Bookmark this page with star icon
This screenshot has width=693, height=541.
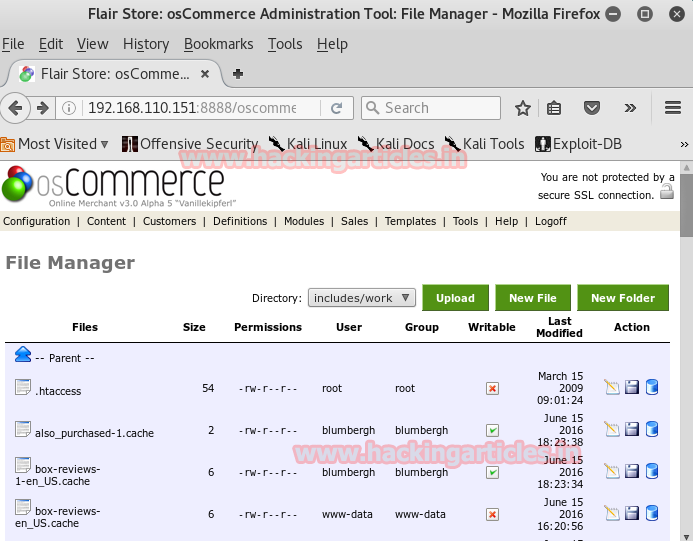[523, 108]
